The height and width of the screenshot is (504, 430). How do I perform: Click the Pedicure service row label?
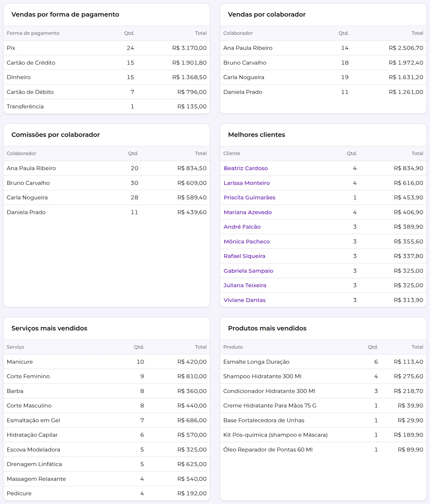pos(19,493)
